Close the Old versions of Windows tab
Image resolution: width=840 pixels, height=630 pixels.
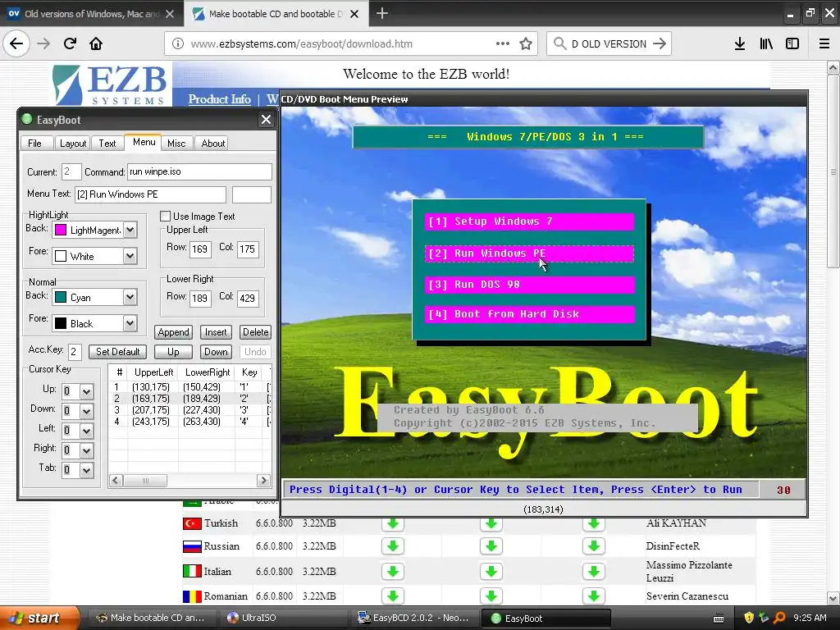pyautogui.click(x=170, y=14)
